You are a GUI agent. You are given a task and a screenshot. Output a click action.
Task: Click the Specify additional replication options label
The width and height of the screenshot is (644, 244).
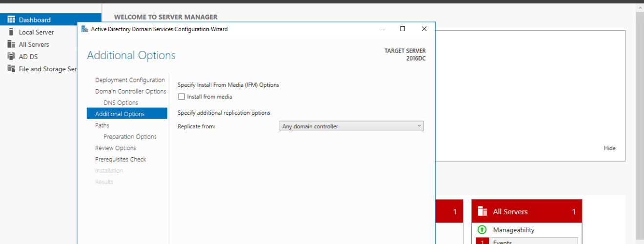tap(224, 113)
